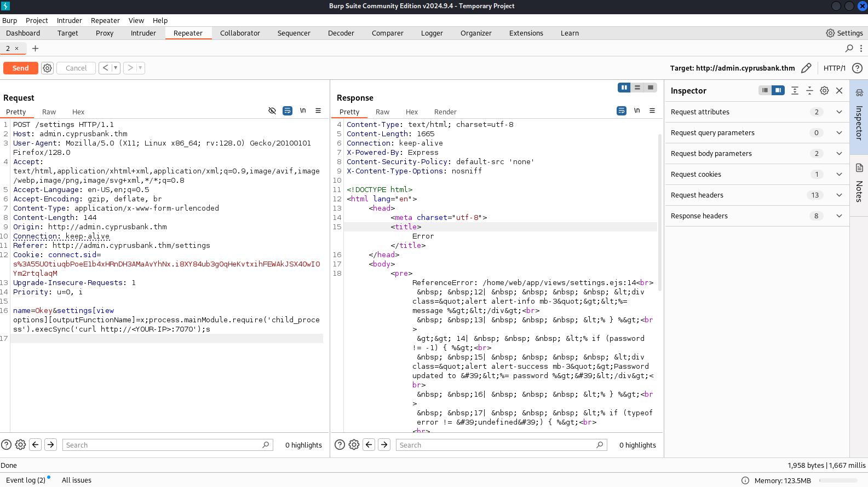Select Hex view in Request panel
The image size is (868, 487).
coord(78,112)
